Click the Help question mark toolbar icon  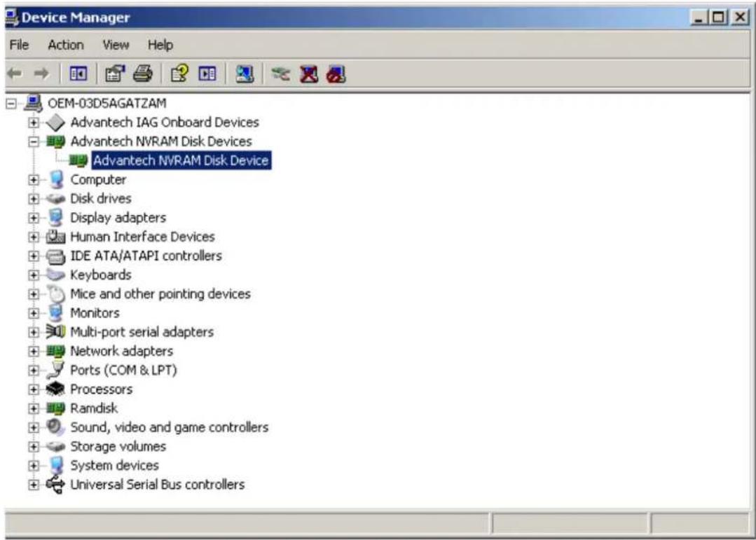tap(179, 74)
